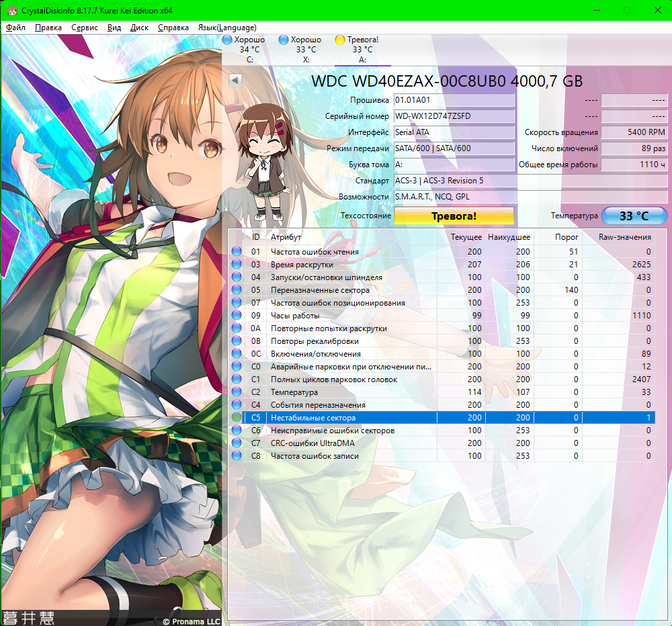The height and width of the screenshot is (626, 672).
Task: Open the Справка menu
Action: 173,28
